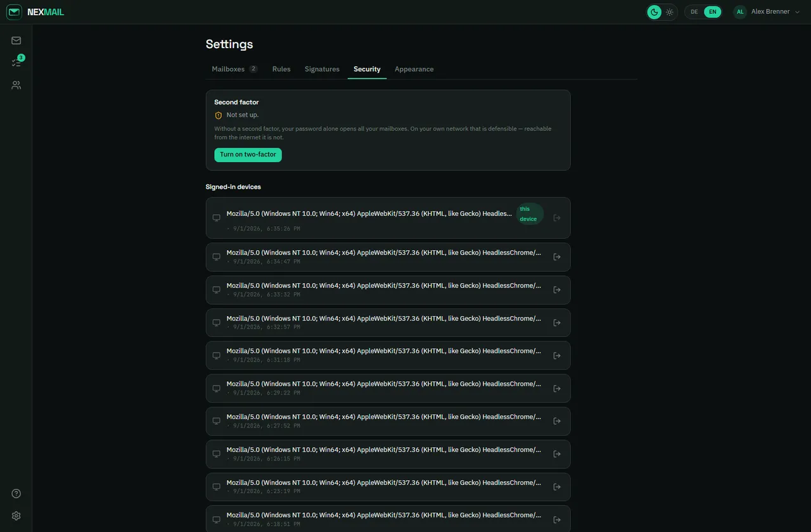Click the AL avatar circle
The height and width of the screenshot is (532, 811).
740,12
